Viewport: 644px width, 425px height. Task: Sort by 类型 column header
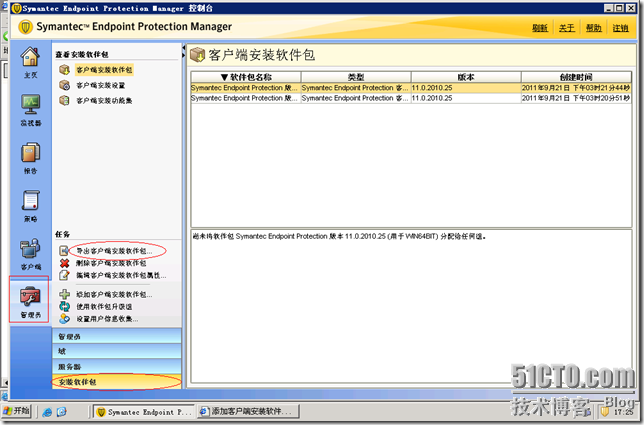click(x=356, y=77)
